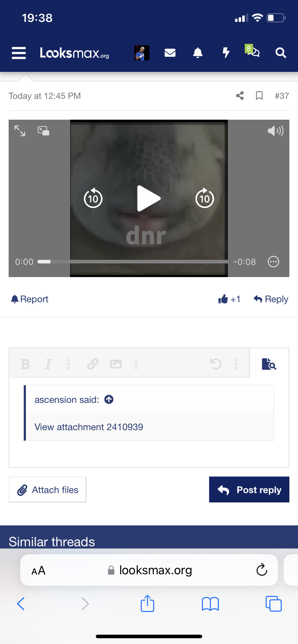Skip the video forward 10 seconds
Image resolution: width=298 pixels, height=644 pixels.
pyautogui.click(x=204, y=198)
